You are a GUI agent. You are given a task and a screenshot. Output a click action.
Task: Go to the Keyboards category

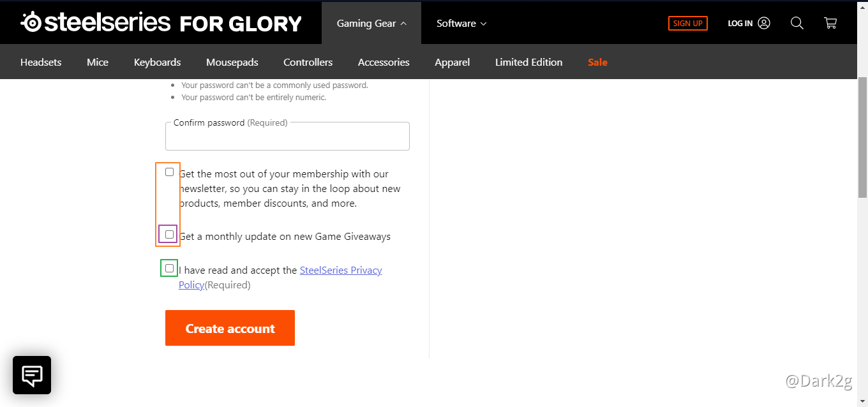[x=157, y=62]
